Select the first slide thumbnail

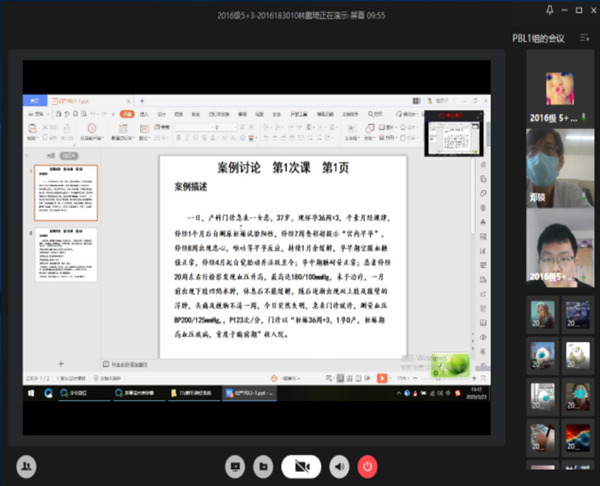[66, 193]
